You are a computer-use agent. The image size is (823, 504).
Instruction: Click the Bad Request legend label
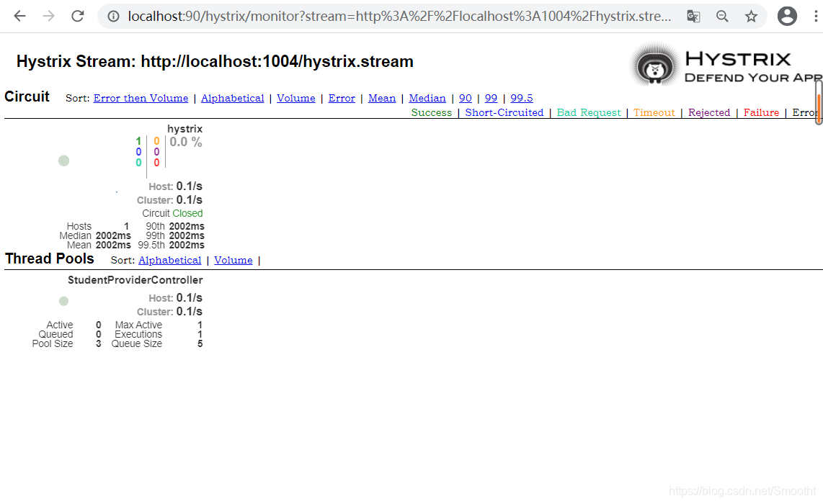point(589,112)
